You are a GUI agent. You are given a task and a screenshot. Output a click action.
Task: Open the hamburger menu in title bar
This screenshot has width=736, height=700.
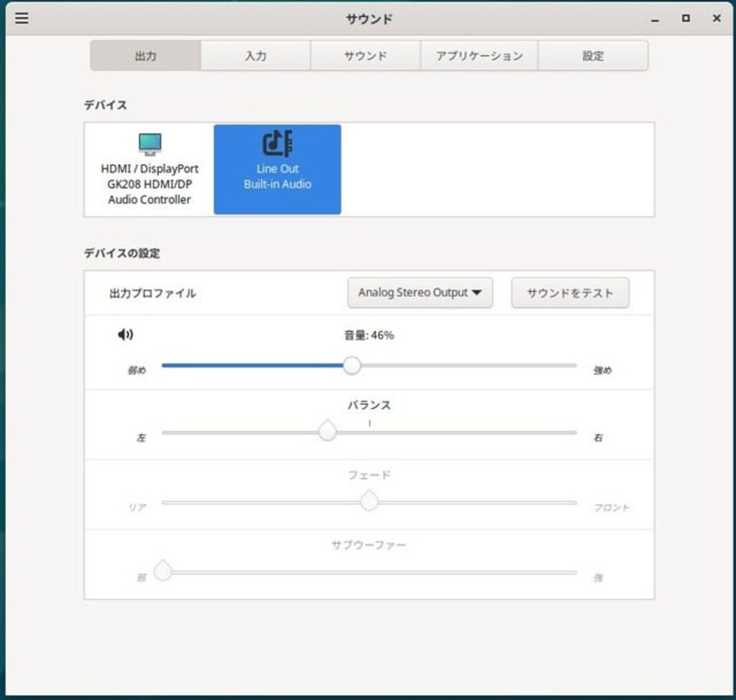click(22, 18)
